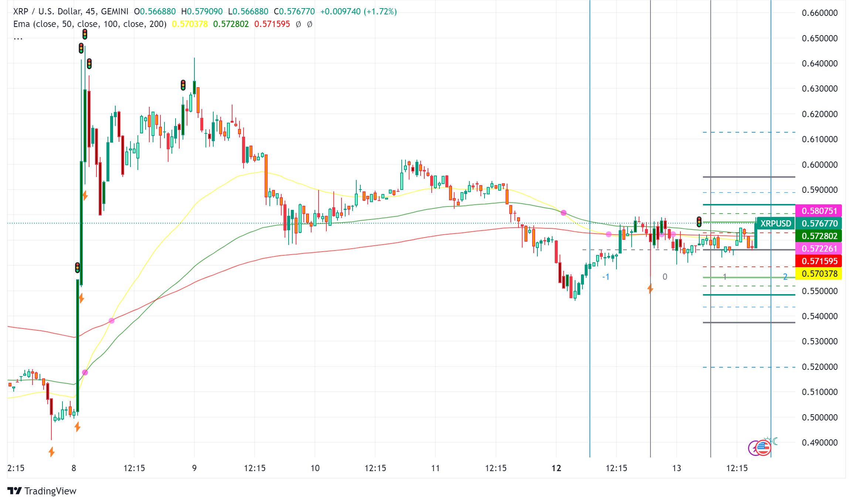Image resolution: width=853 pixels, height=504 pixels.
Task: Click the 0.650000 price axis label
Action: (x=819, y=38)
